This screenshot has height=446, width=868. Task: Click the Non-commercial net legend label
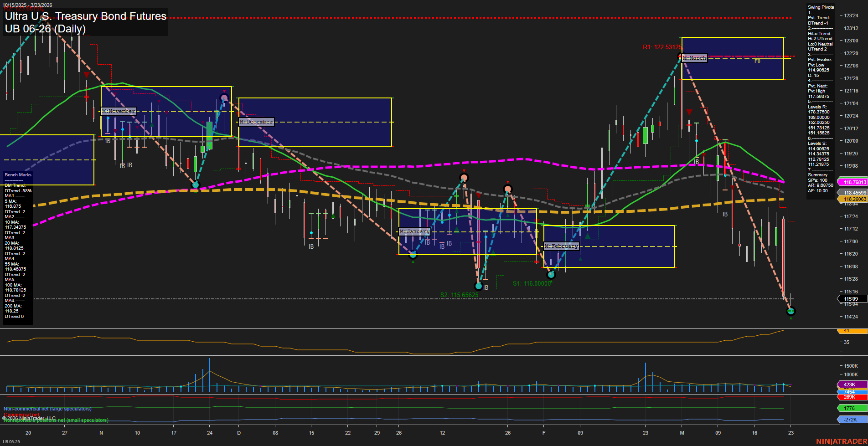47,409
